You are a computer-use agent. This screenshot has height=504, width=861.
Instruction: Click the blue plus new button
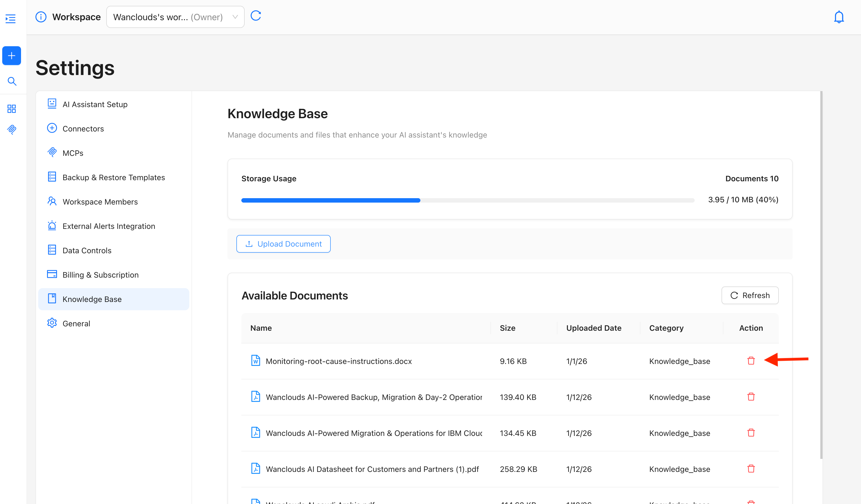[x=12, y=56]
